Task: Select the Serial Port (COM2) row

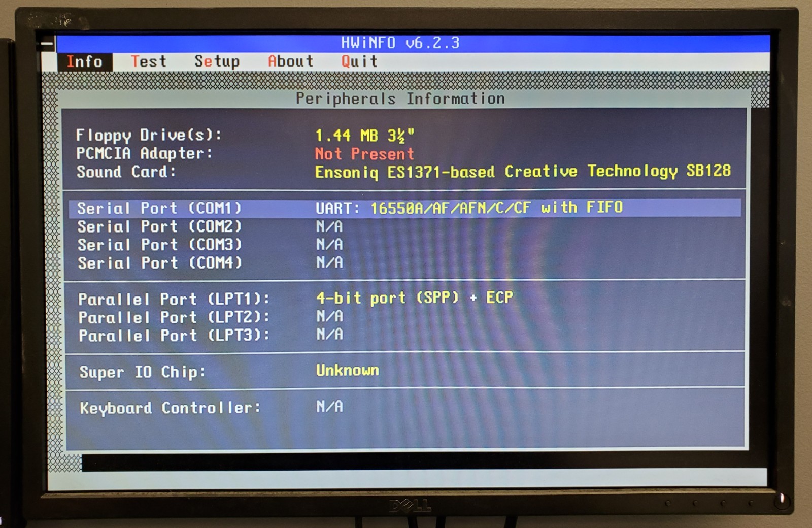Action: coord(404,226)
